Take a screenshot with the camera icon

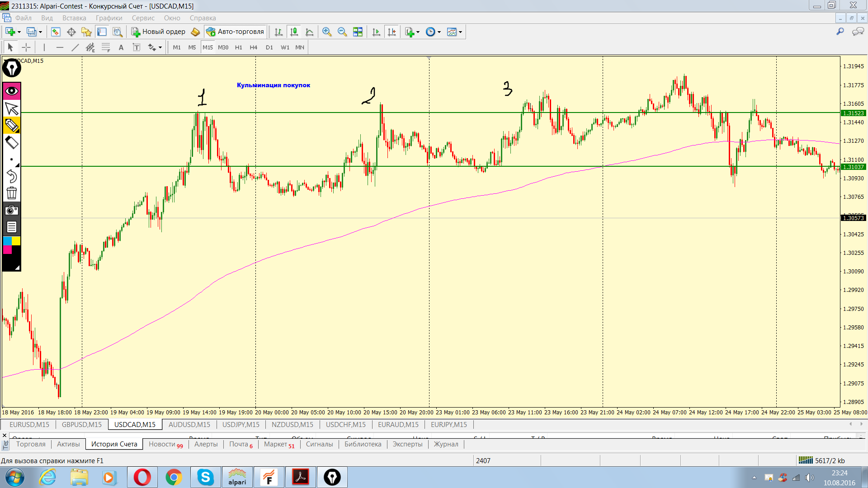coord(12,210)
